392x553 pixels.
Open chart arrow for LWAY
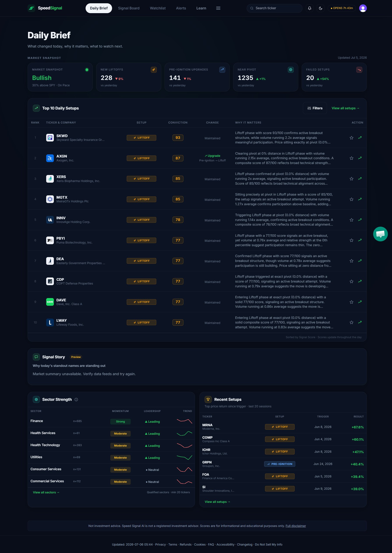tap(360, 322)
